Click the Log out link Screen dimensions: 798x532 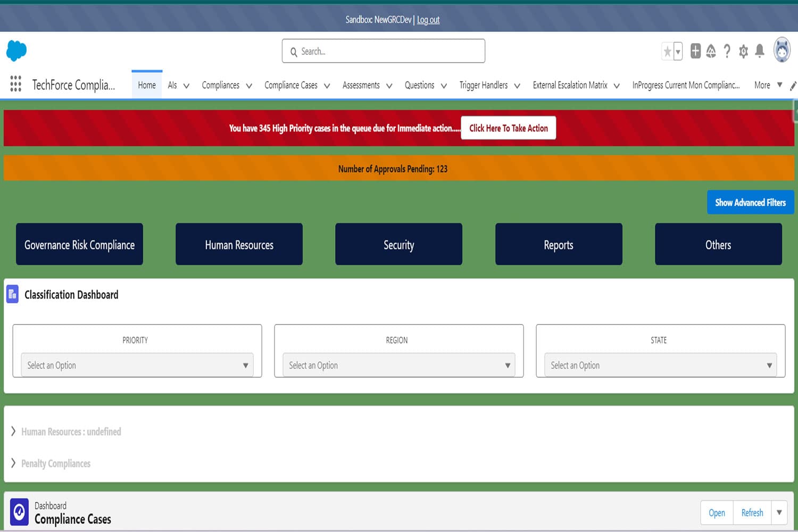pos(428,20)
